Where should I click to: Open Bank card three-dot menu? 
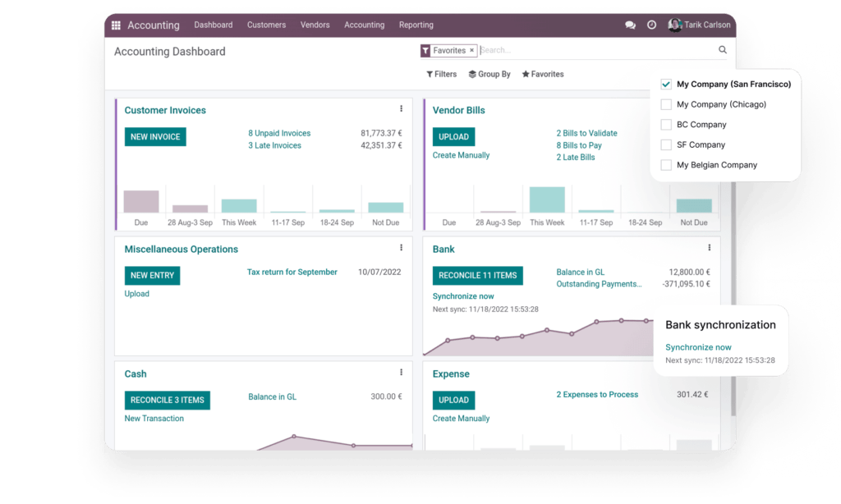click(x=709, y=248)
